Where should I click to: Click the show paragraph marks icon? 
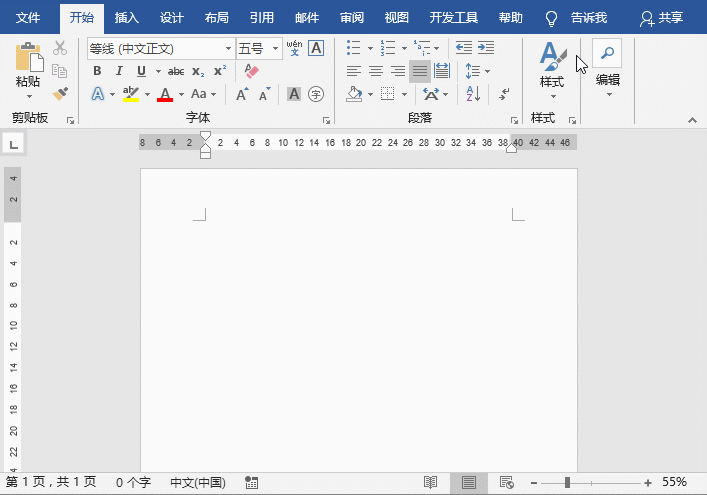click(x=505, y=94)
